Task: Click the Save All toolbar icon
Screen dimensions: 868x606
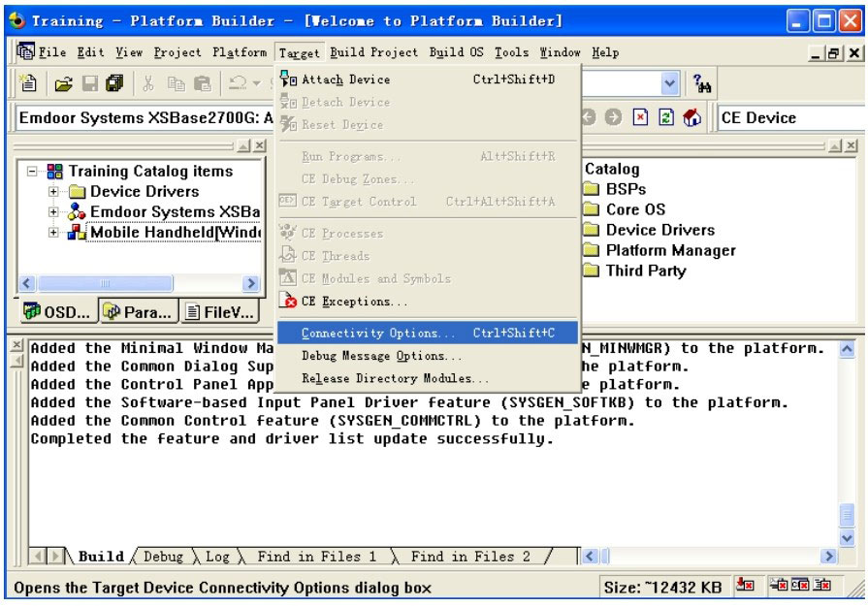Action: [x=113, y=84]
